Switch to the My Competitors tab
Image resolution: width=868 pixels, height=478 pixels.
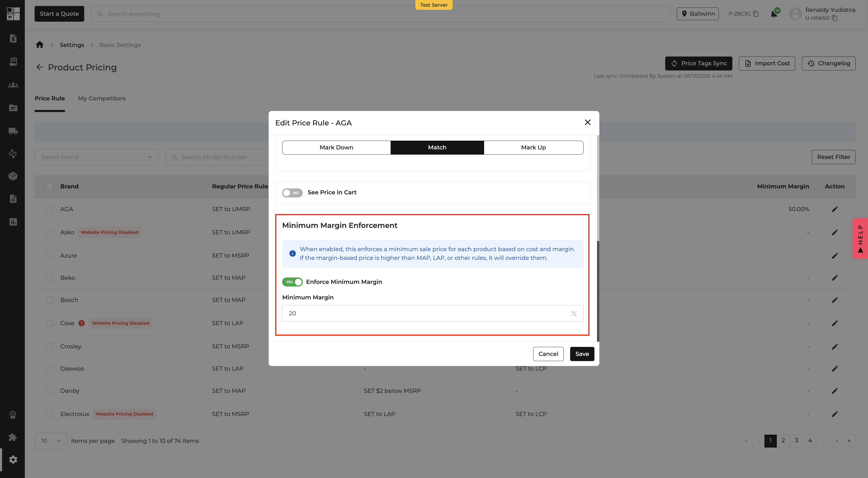point(102,98)
